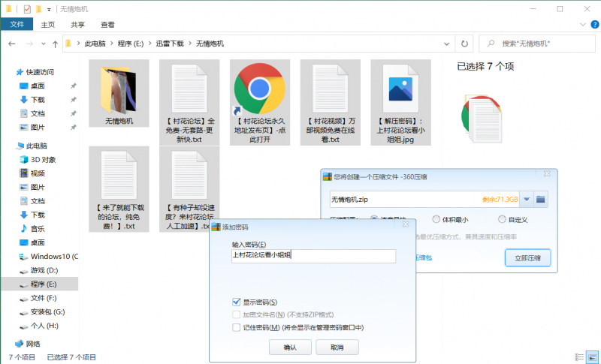Open the archive filename dropdown arrow

click(527, 199)
